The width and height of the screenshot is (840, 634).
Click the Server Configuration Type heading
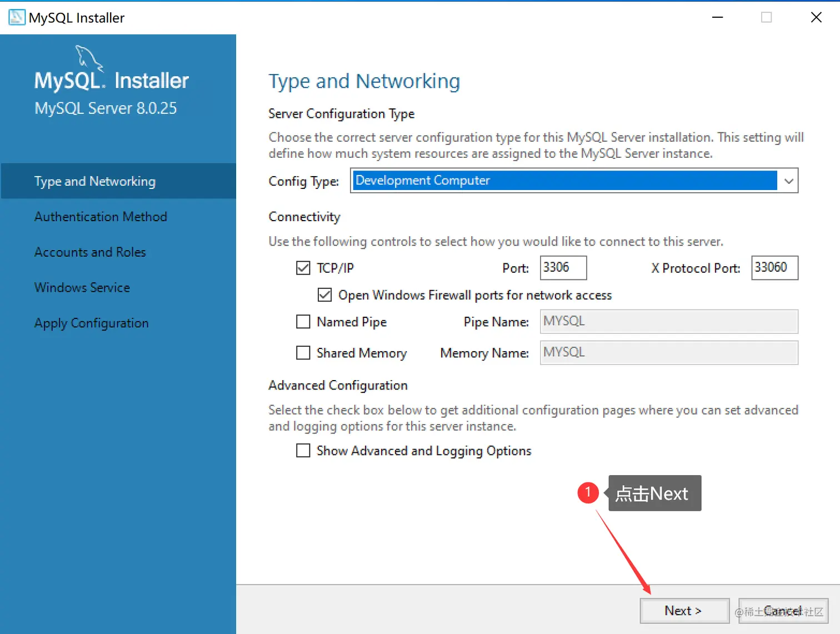[342, 114]
